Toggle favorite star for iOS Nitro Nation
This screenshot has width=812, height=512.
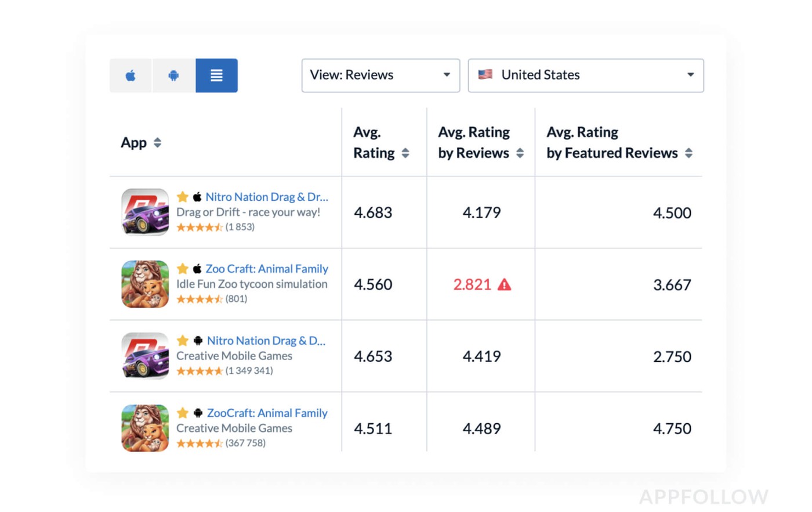[183, 197]
